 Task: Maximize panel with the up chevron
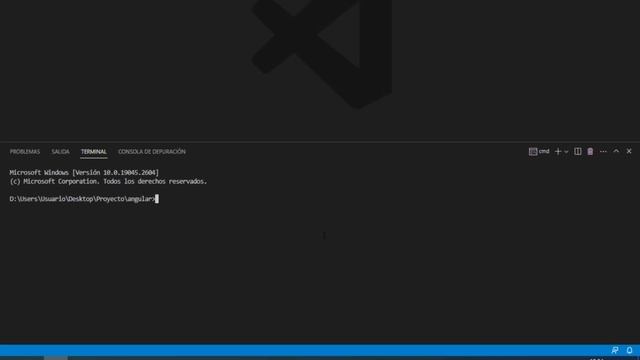pos(616,151)
